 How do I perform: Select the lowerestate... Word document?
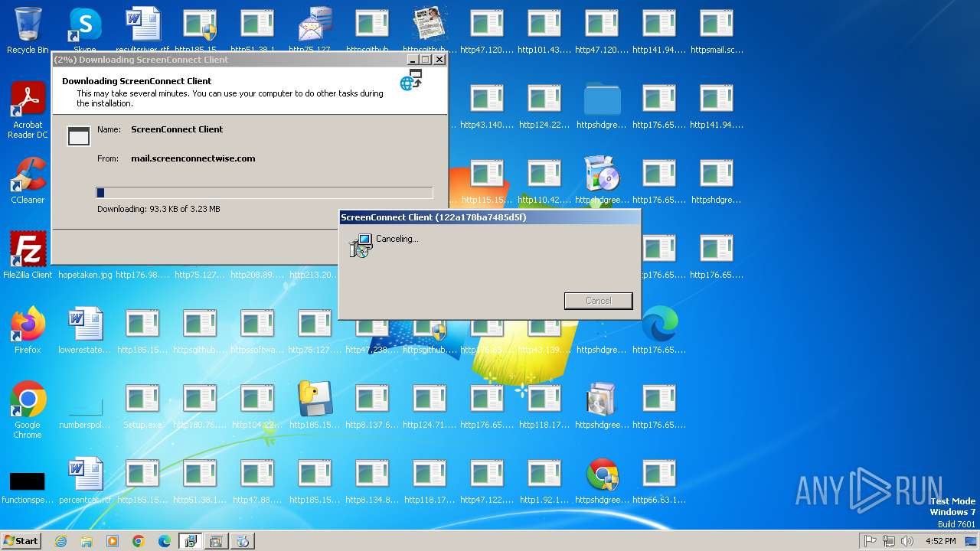(x=85, y=330)
